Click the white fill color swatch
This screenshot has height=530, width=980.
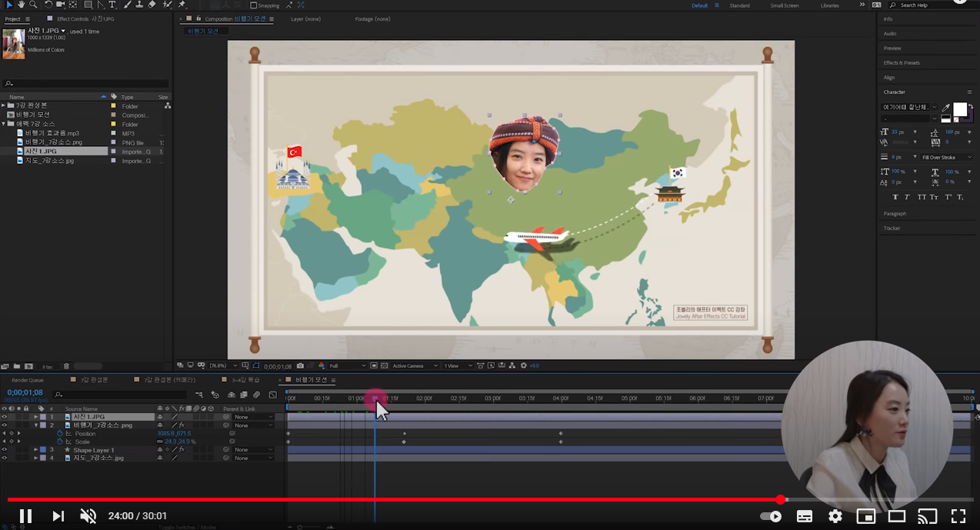(x=960, y=109)
